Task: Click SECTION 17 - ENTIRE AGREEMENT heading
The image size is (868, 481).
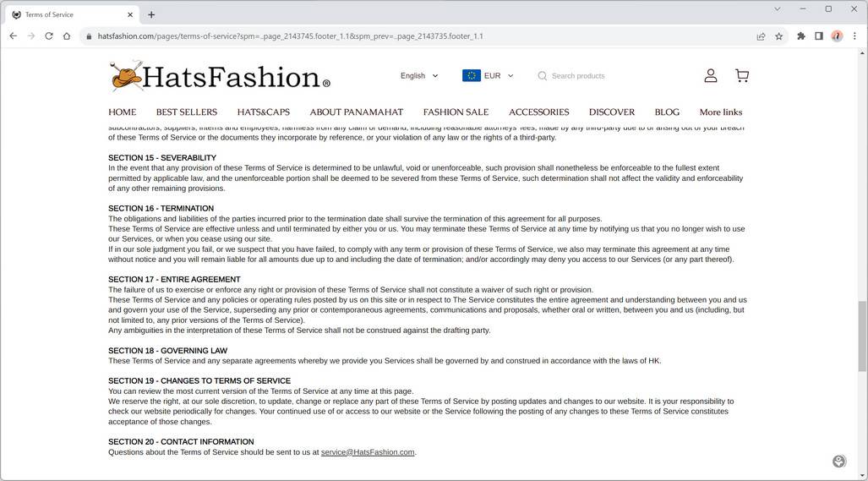Action: coord(174,280)
